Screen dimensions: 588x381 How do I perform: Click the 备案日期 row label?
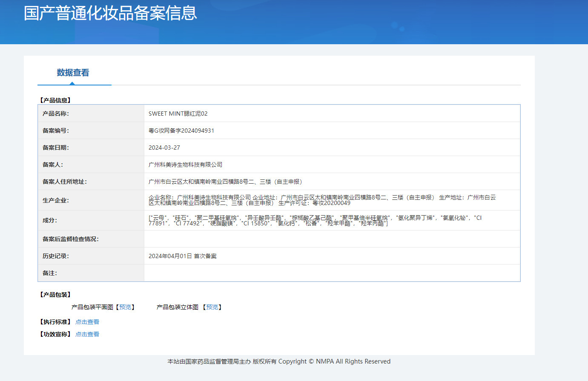coord(56,148)
